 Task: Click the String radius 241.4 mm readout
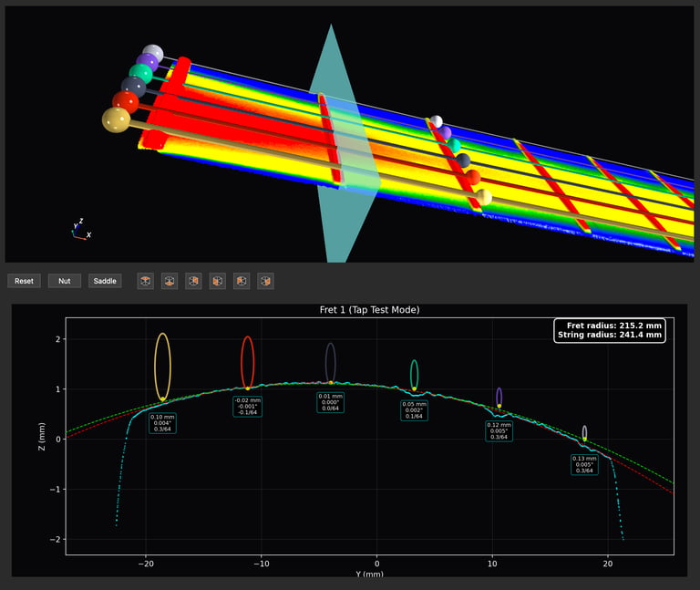(610, 335)
